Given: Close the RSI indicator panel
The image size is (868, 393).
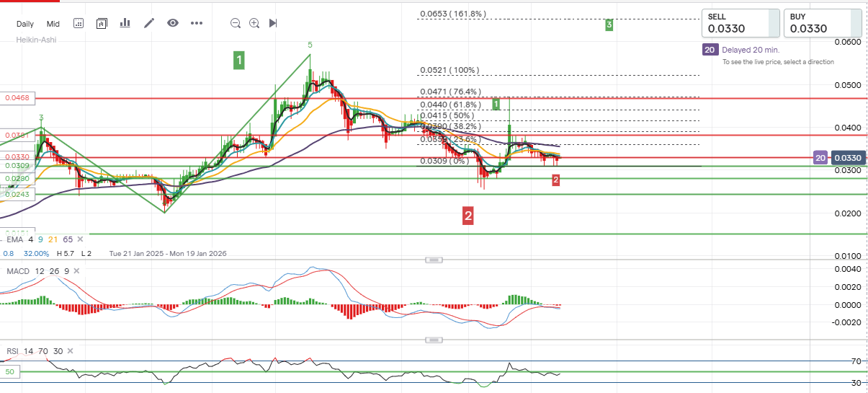Looking at the screenshot, I should tap(69, 351).
